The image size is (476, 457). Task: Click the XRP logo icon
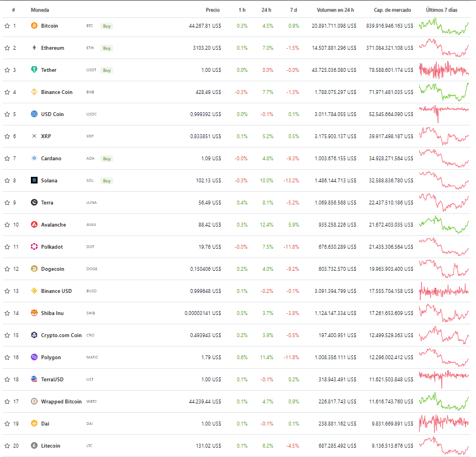[x=34, y=136]
